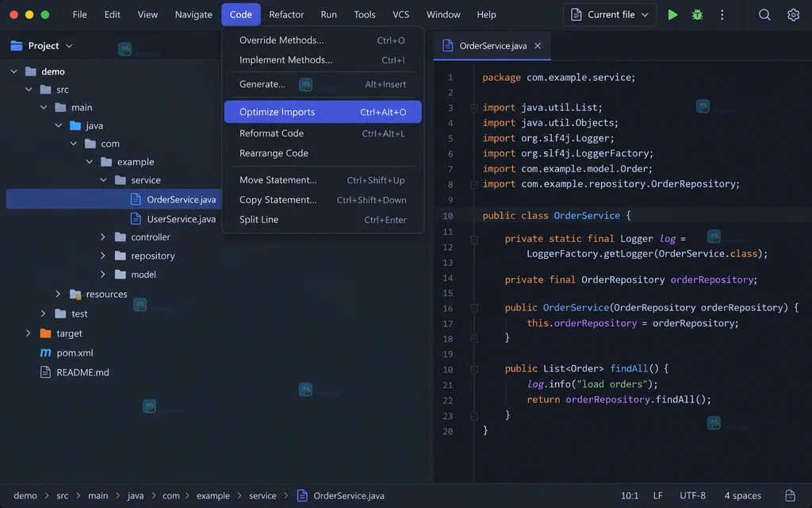The image size is (812, 508).
Task: Open the Current file run configuration dropdown
Action: (610, 14)
